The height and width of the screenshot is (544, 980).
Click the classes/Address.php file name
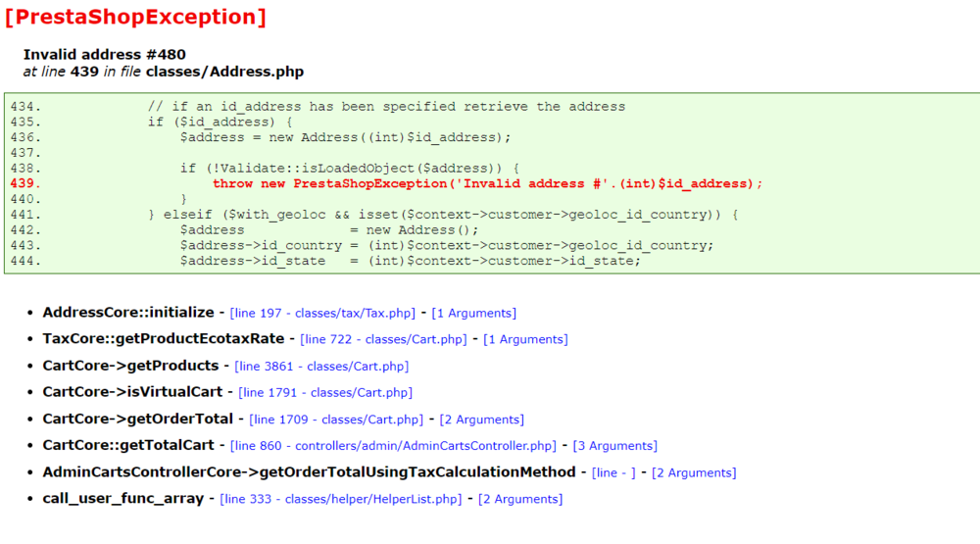tap(225, 72)
